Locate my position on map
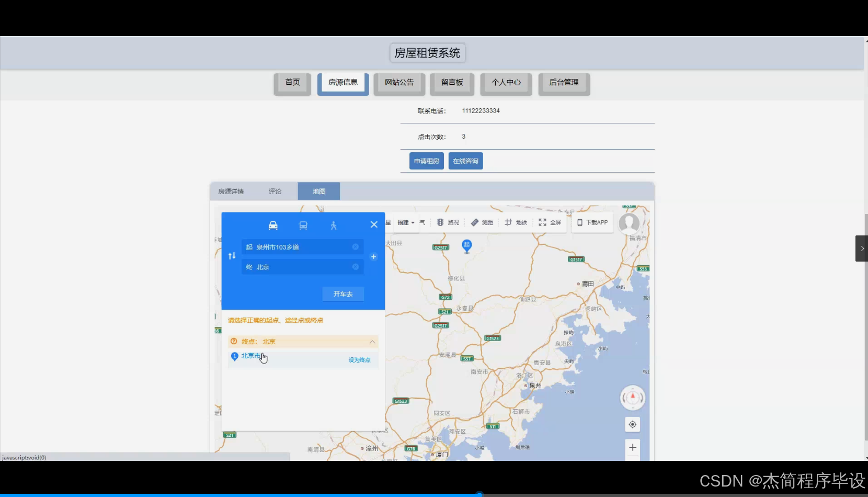Image resolution: width=868 pixels, height=497 pixels. 633,424
